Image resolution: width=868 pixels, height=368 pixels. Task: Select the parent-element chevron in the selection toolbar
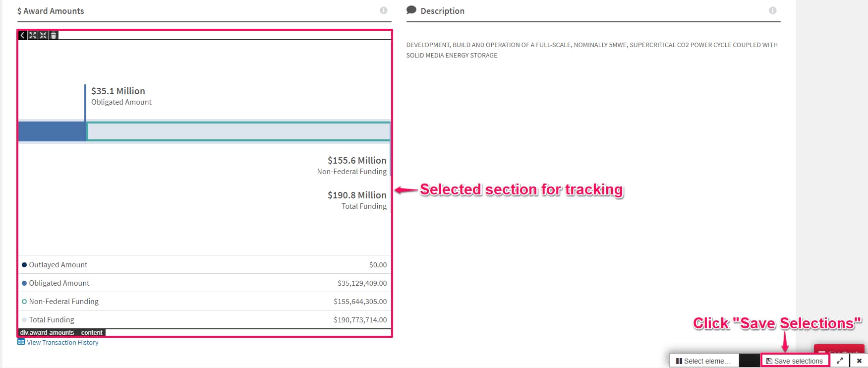(x=22, y=35)
